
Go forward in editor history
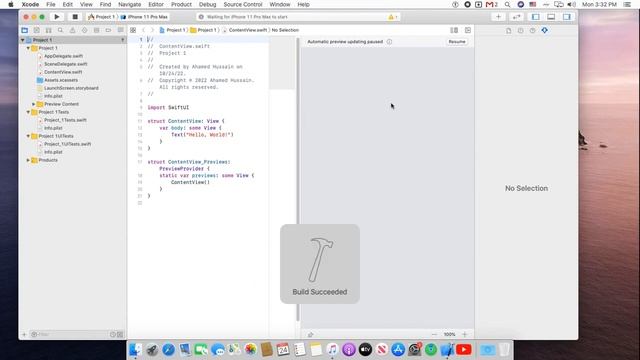pos(152,30)
